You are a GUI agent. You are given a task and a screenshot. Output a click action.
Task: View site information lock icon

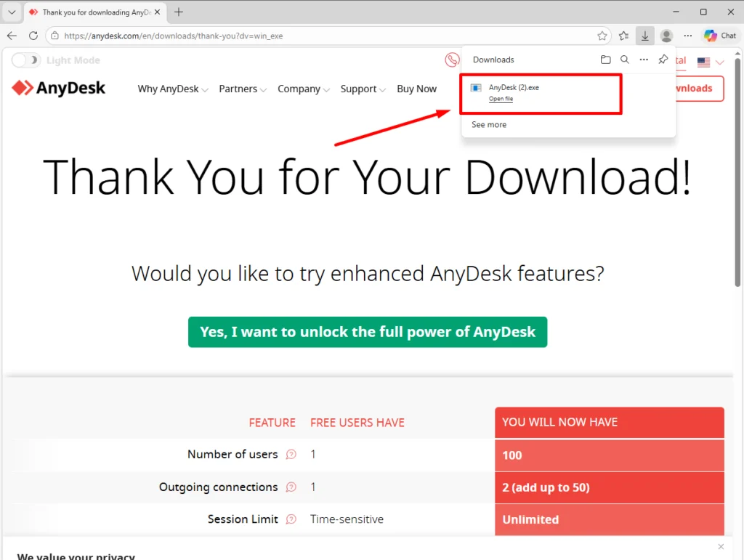[55, 36]
